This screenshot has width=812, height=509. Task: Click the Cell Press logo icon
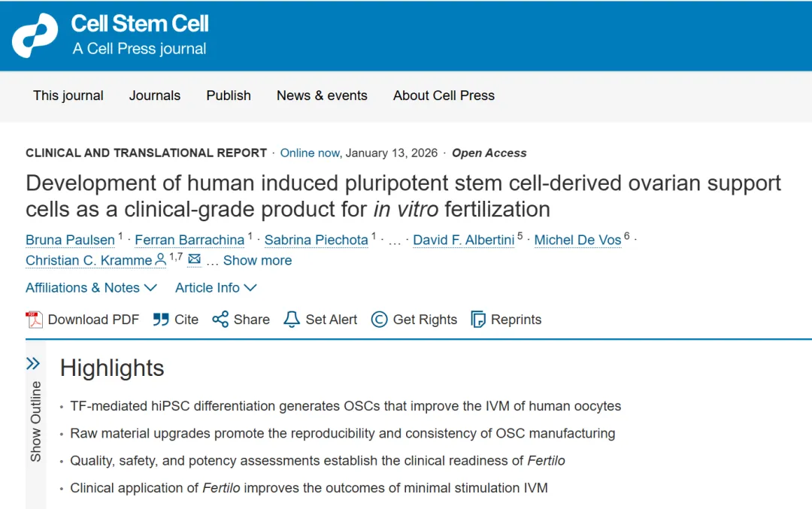coord(35,35)
